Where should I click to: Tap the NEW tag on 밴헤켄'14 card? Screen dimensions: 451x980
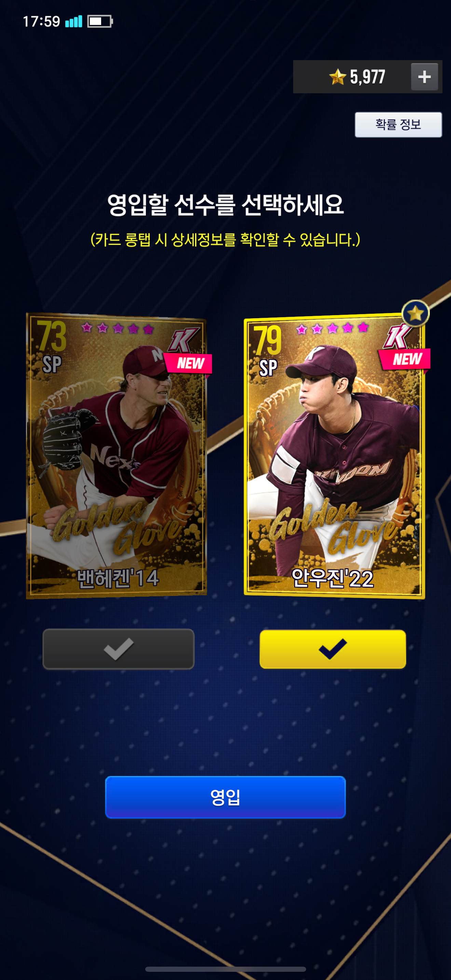coord(188,363)
